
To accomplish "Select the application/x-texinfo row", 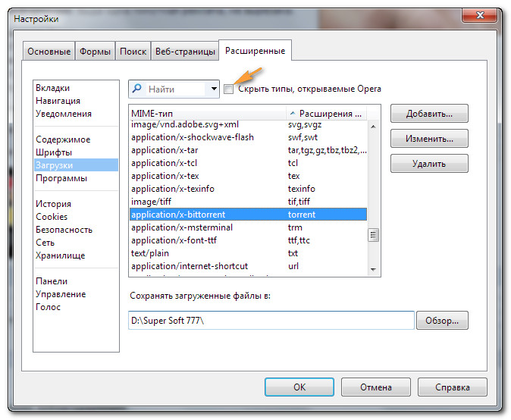I will click(249, 189).
